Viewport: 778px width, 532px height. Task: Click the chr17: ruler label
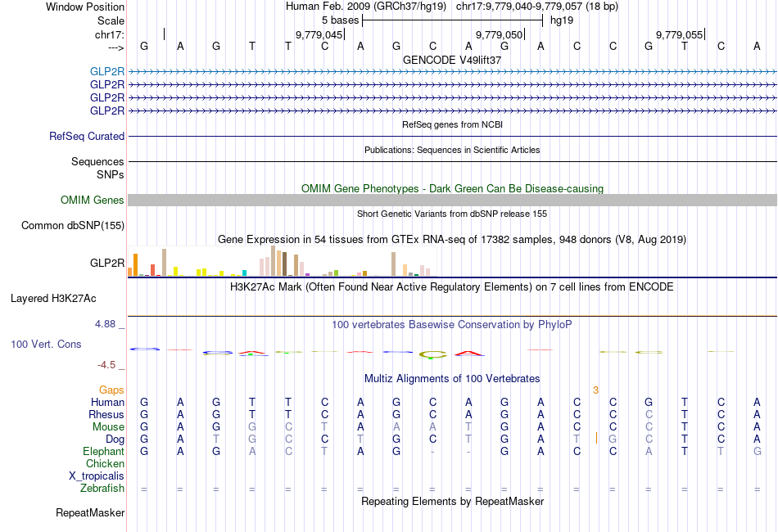[x=110, y=34]
